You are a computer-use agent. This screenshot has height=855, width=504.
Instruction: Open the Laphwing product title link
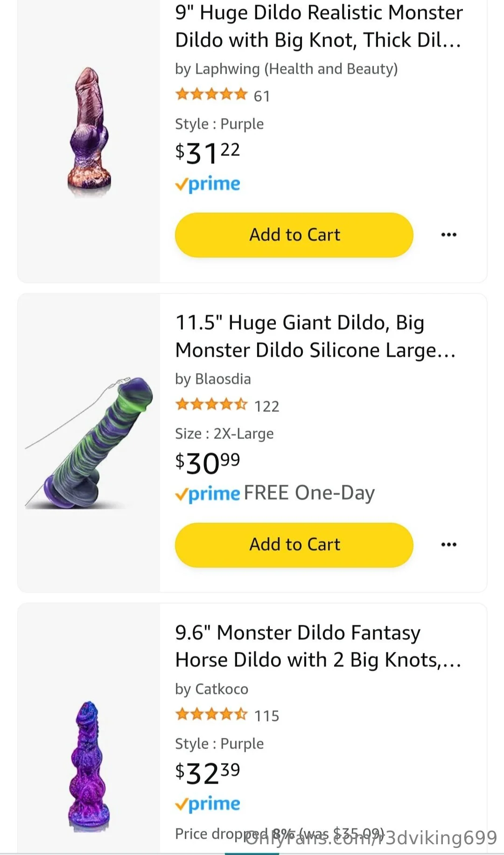click(x=318, y=27)
